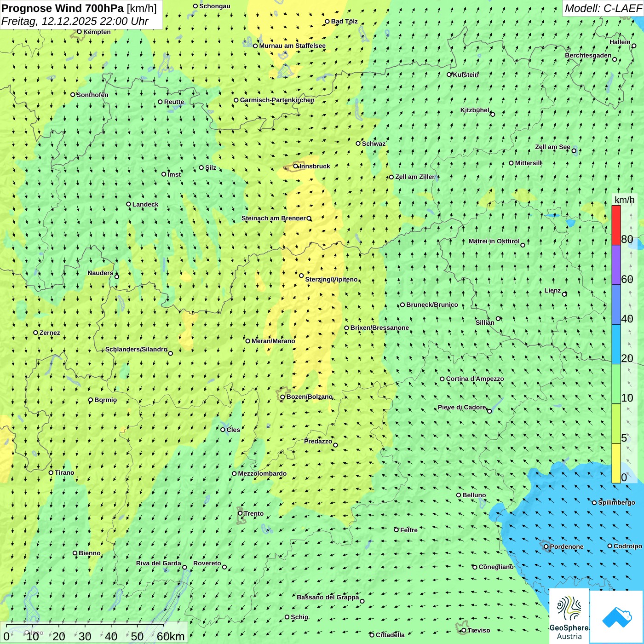Select the dark blue legend color between 40 and 60
This screenshot has width=644, height=644.
click(x=616, y=305)
